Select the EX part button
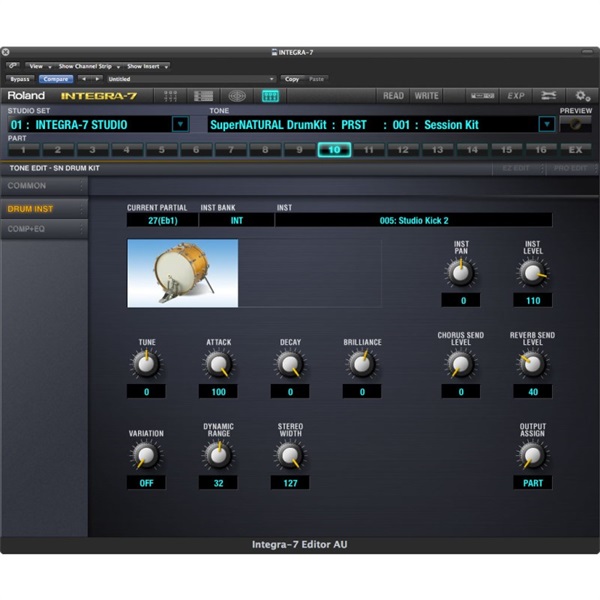600x600 pixels. 576,150
